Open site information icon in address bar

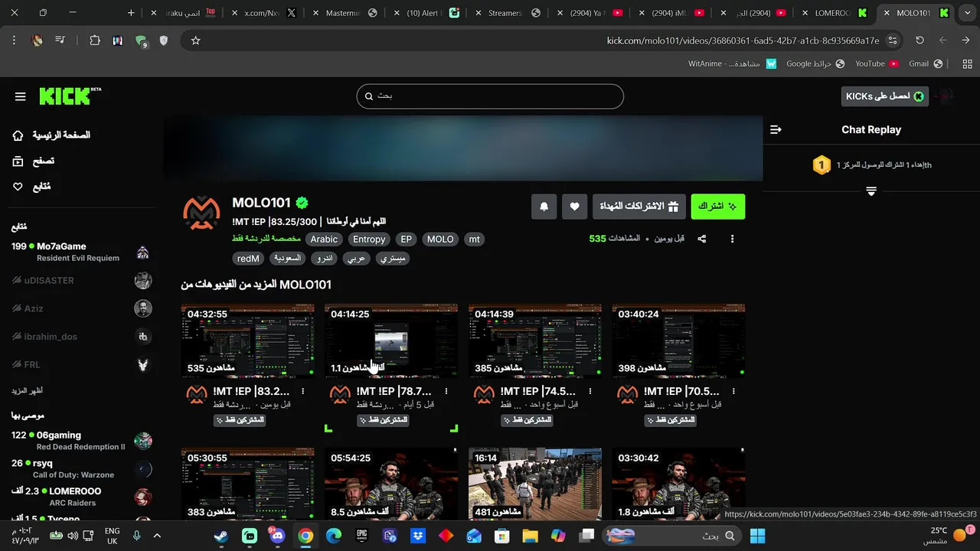pos(893,41)
